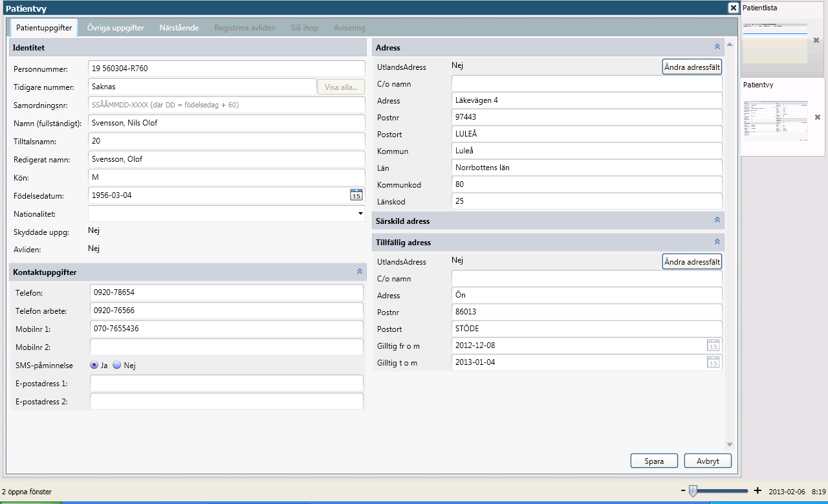Image resolution: width=828 pixels, height=504 pixels.
Task: Close the Patientlista thumbnail
Action: [x=816, y=40]
